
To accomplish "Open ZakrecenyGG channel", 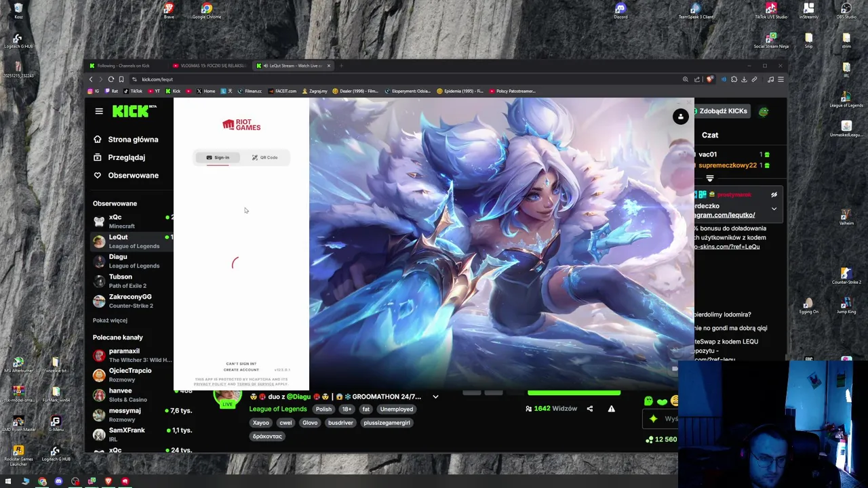I will click(132, 300).
